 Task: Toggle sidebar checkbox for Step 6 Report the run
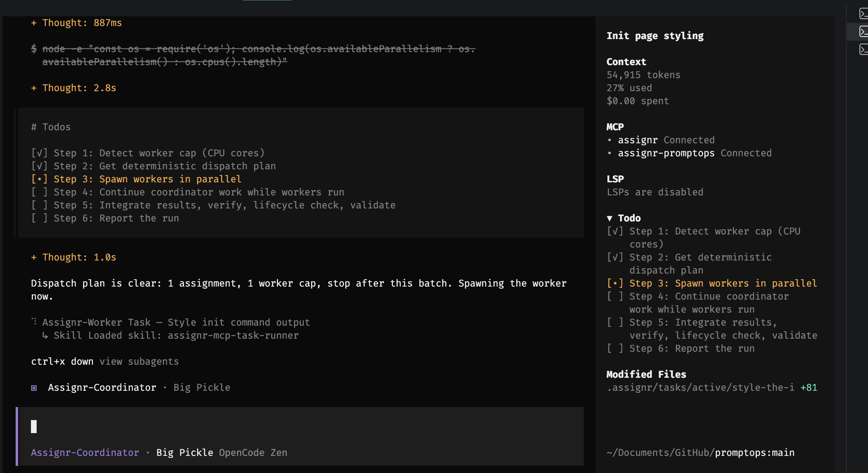click(615, 348)
